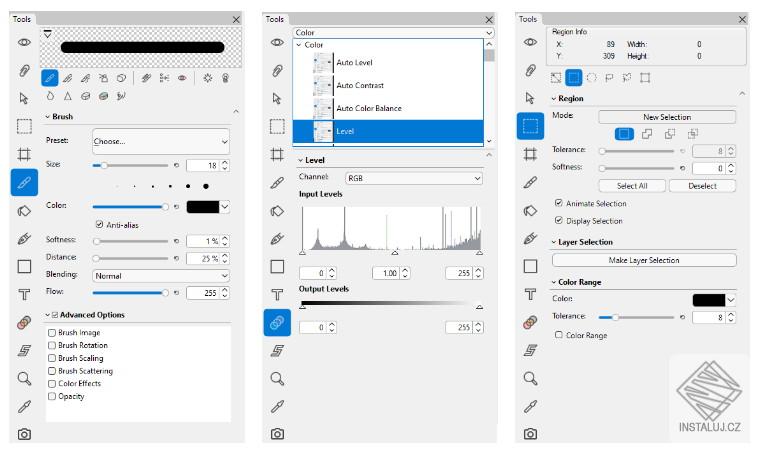Collapse the Layer Selection section
The height and width of the screenshot is (454, 760).
(554, 242)
